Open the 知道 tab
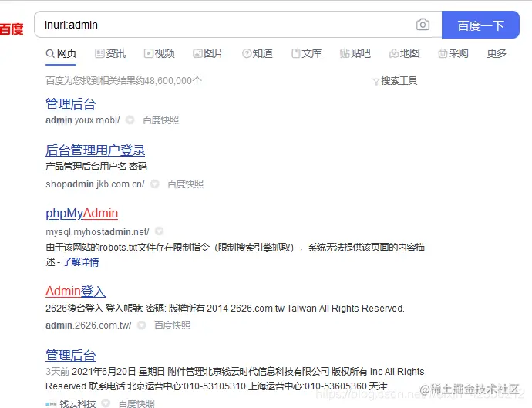This screenshot has width=532, height=408. click(x=258, y=53)
